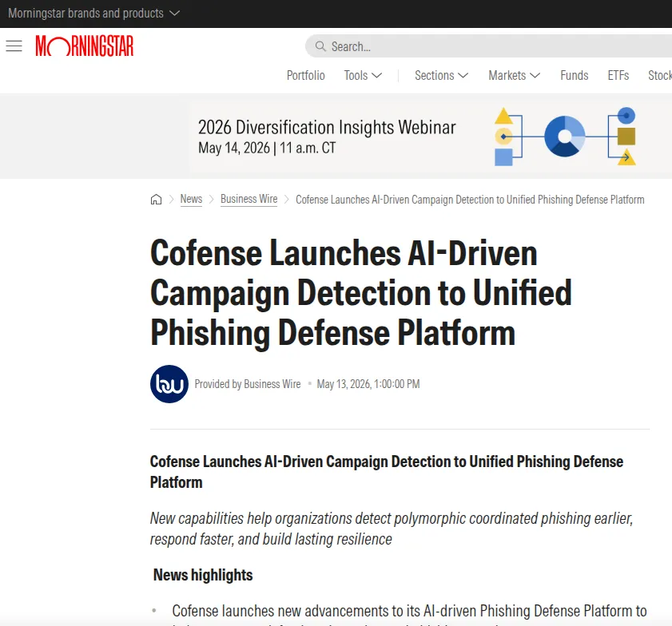The width and height of the screenshot is (672, 626).
Task: Open the Tools dropdown menu
Action: pos(363,75)
